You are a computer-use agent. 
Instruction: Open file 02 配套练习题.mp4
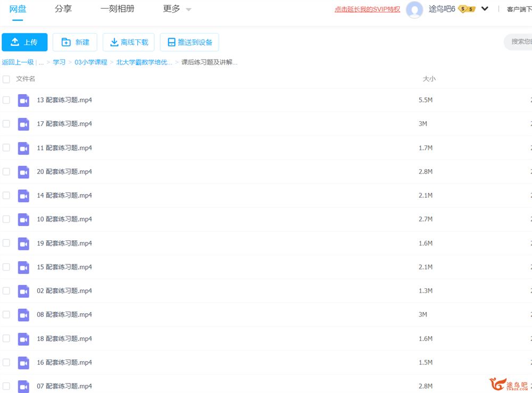pyautogui.click(x=64, y=290)
